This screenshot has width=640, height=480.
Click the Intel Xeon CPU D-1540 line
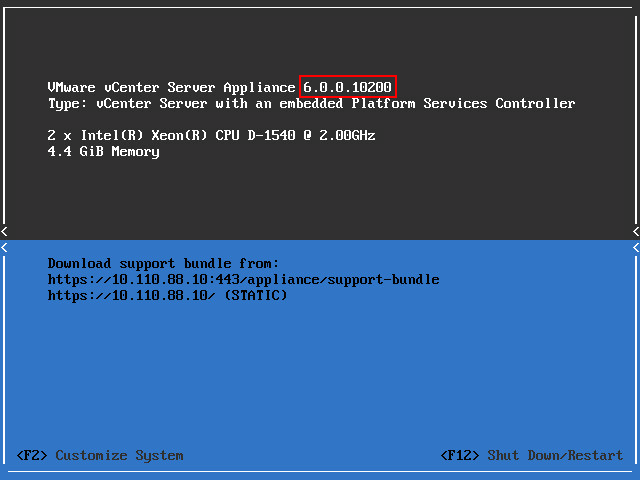click(x=211, y=135)
